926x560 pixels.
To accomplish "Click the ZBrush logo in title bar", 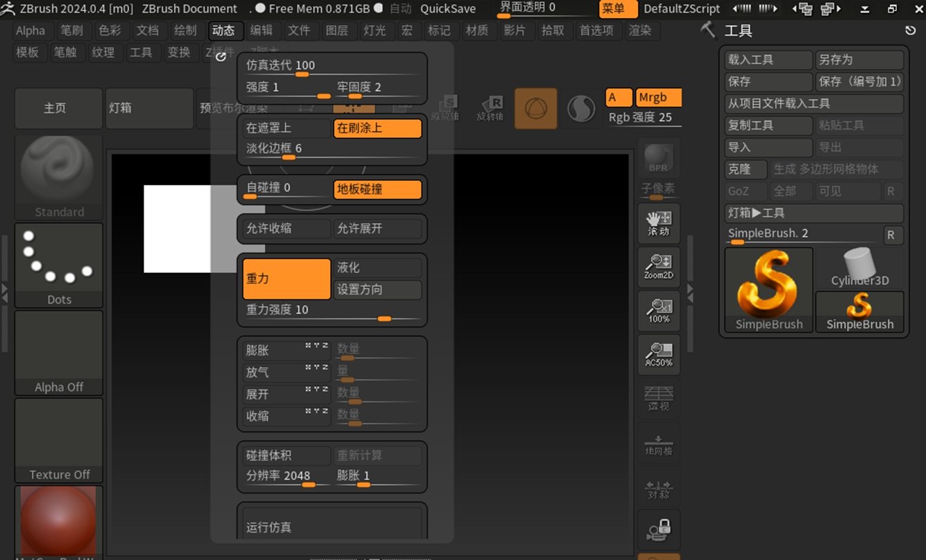I will pyautogui.click(x=8, y=8).
